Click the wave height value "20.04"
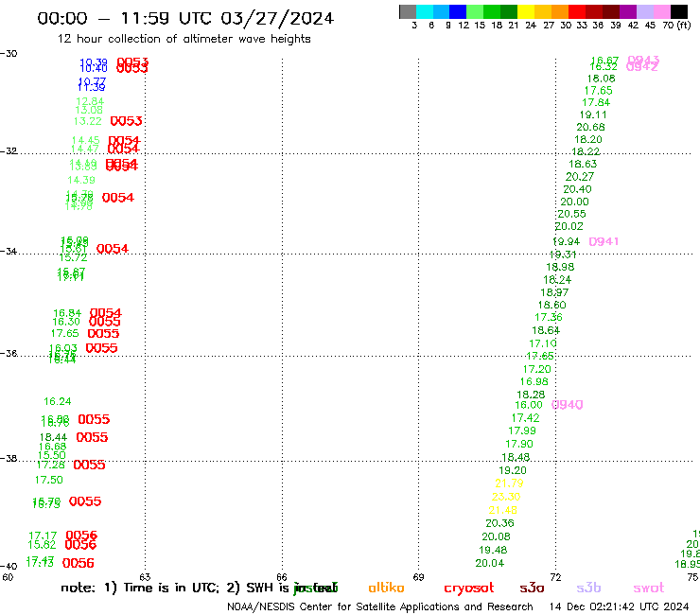 click(x=490, y=563)
